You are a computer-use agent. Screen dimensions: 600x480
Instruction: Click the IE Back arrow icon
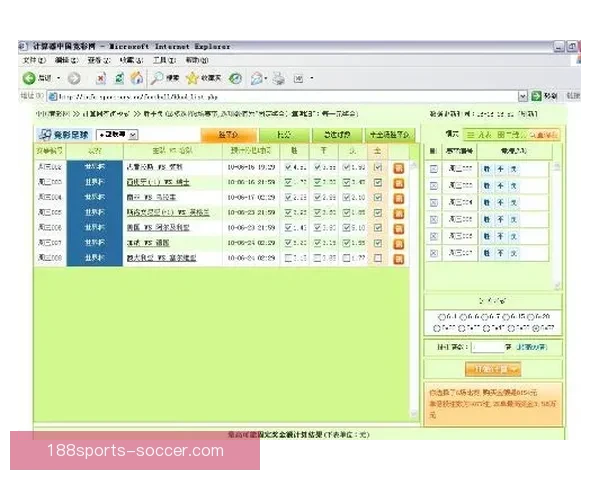[29, 78]
